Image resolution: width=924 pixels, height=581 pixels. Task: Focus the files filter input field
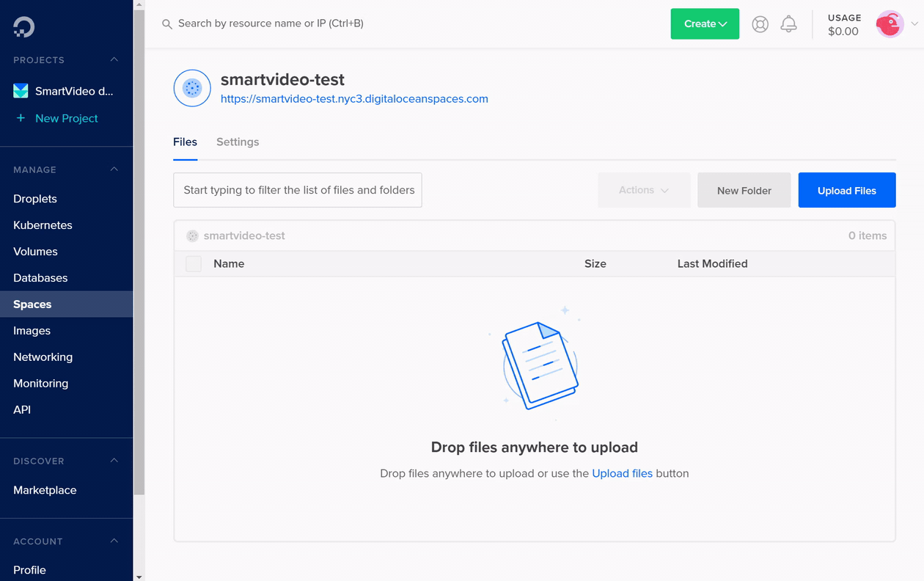pyautogui.click(x=298, y=190)
